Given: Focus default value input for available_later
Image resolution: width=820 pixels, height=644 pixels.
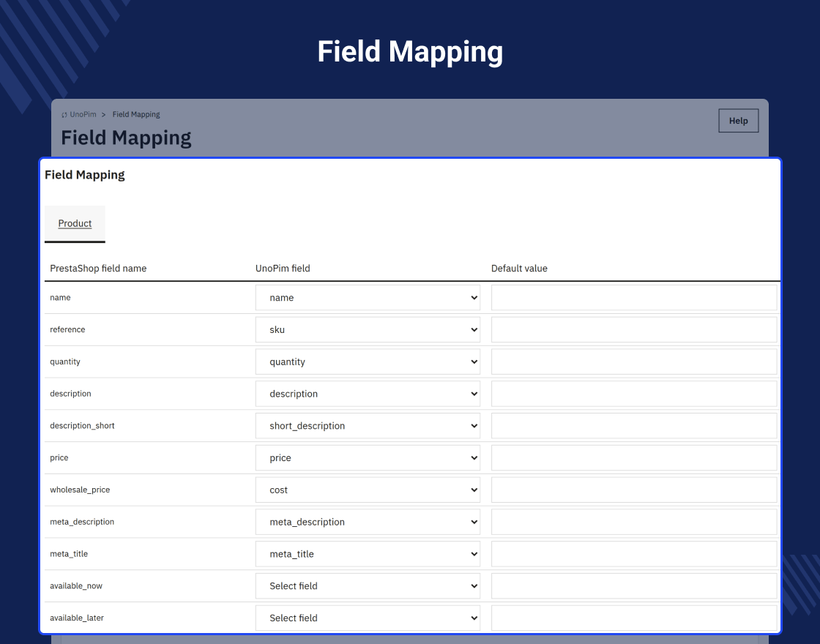Looking at the screenshot, I should 634,618.
